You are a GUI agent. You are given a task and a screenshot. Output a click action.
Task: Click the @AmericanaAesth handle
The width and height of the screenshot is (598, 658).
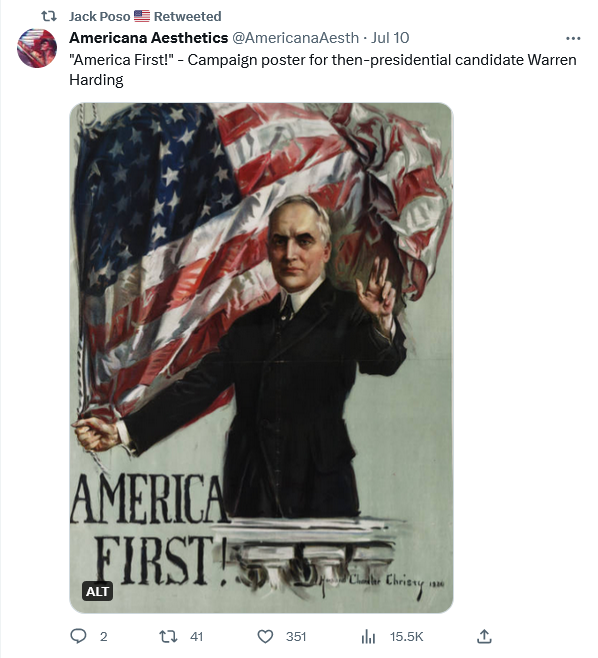coord(295,38)
